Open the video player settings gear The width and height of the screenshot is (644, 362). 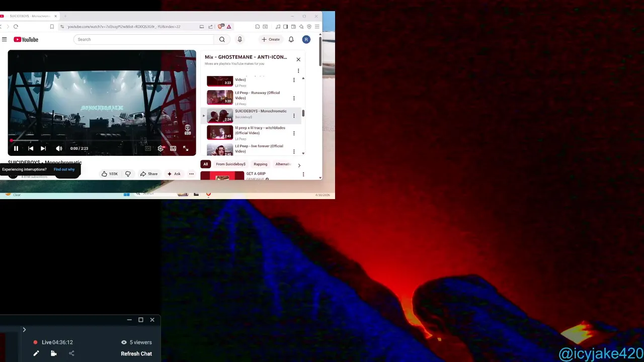[x=160, y=148]
